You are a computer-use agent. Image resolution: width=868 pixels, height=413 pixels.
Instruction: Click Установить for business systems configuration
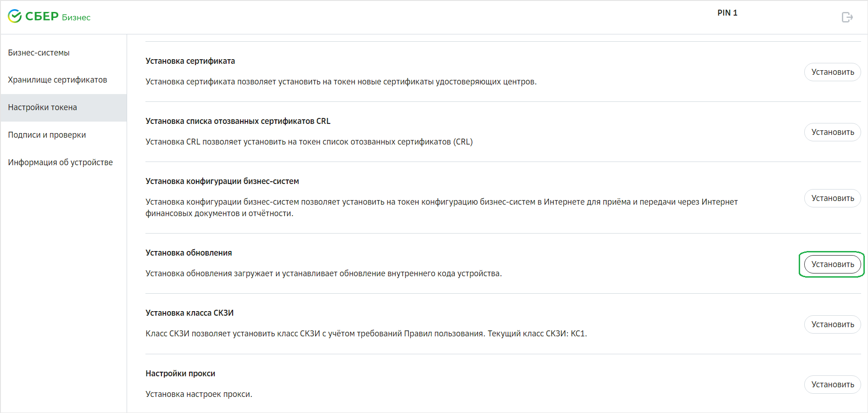(832, 198)
